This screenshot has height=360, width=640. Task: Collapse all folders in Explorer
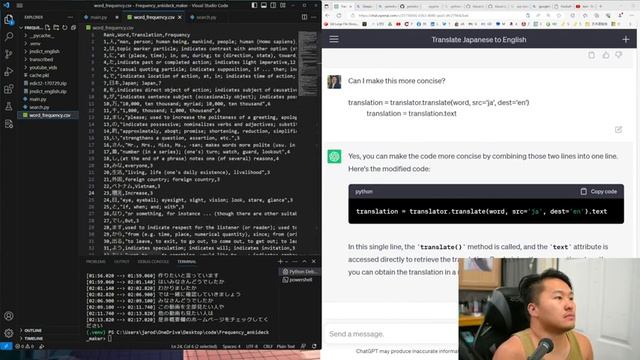pyautogui.click(x=73, y=27)
